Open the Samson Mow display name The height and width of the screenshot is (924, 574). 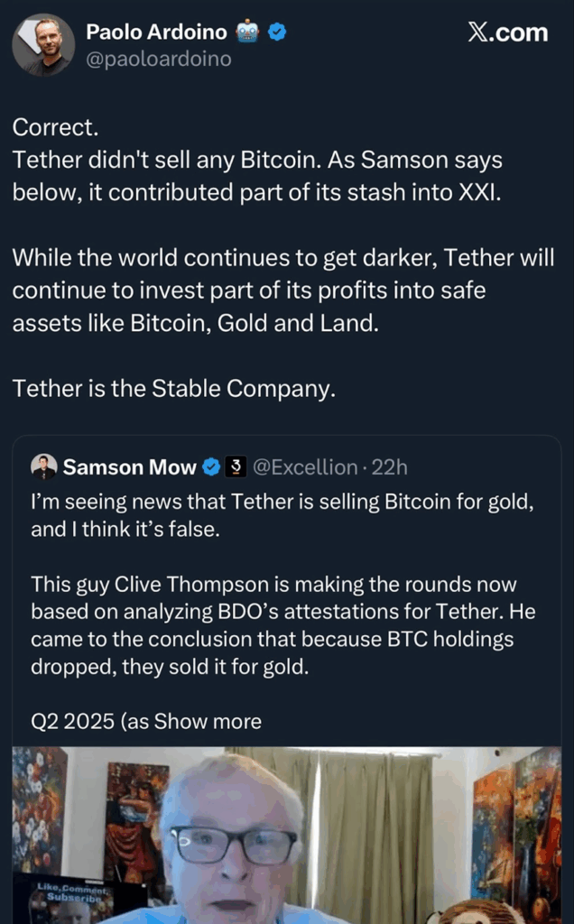coord(129,467)
